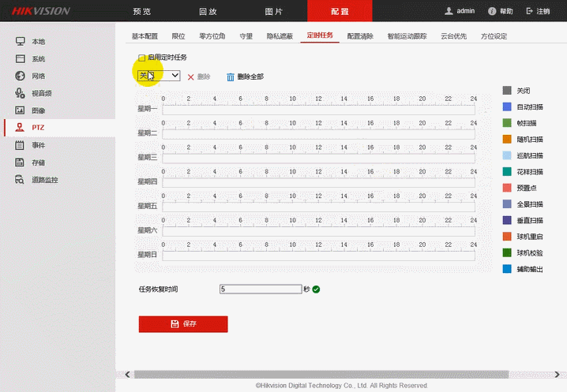The height and width of the screenshot is (392, 567).
Task: Open the 图像 image icon in sidebar
Action: (20, 110)
